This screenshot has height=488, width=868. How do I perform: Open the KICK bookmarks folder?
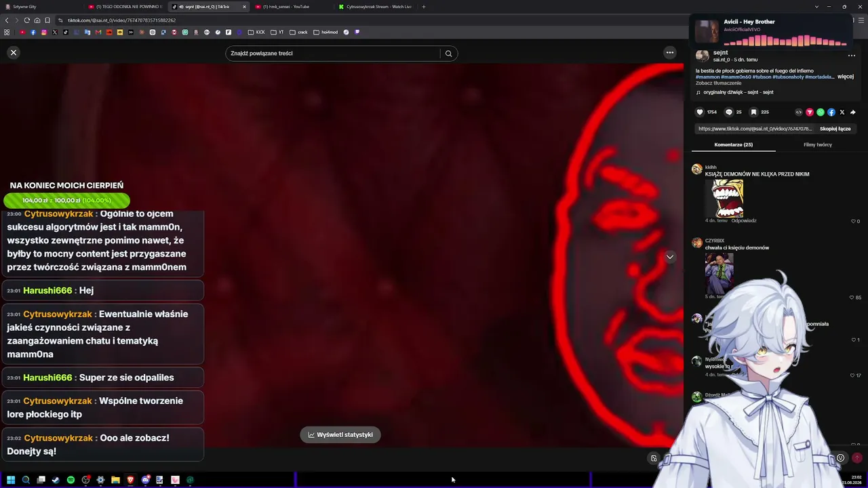coord(256,32)
